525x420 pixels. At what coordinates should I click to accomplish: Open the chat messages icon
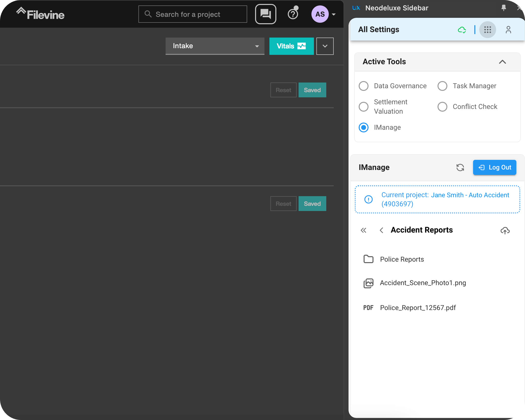pos(265,14)
